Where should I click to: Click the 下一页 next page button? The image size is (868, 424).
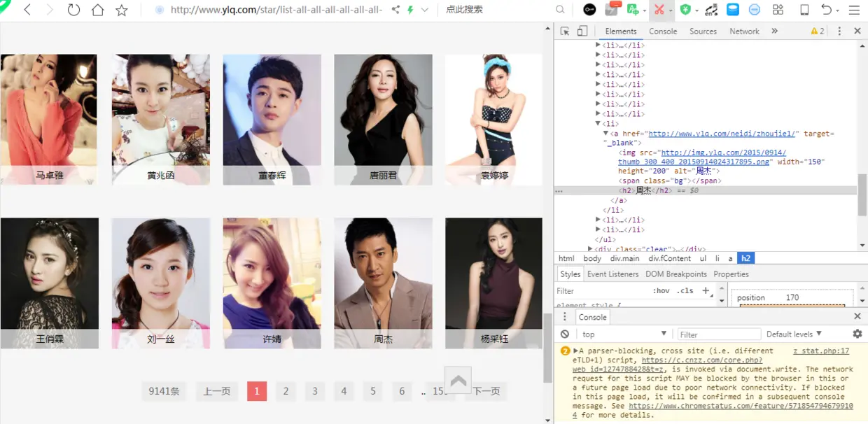tap(488, 391)
